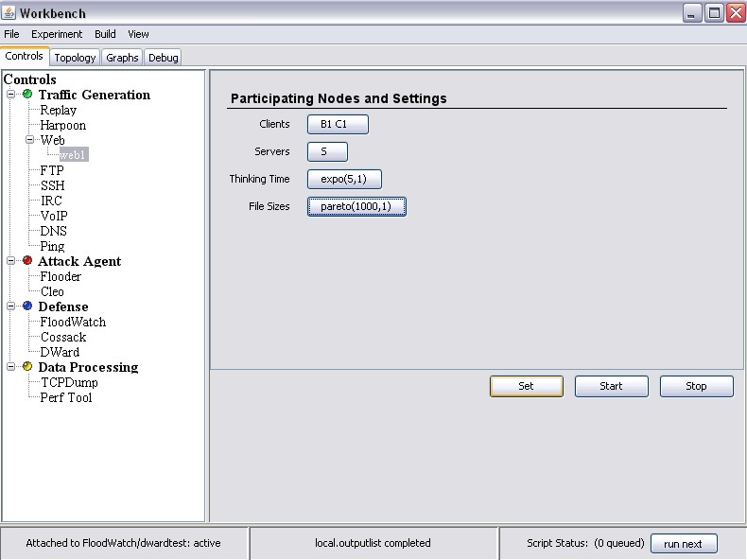Click the red Attack Agent icon
This screenshot has width=747, height=560.
[27, 261]
